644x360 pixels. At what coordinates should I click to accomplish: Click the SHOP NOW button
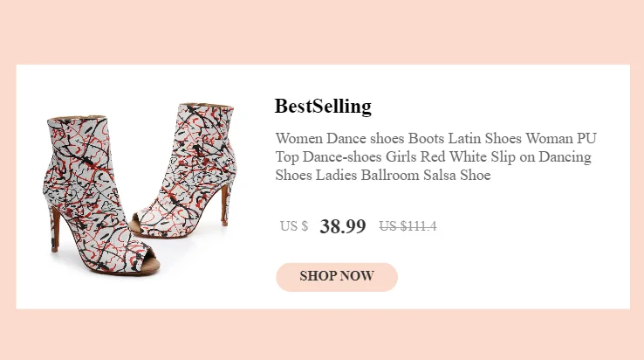tap(337, 276)
